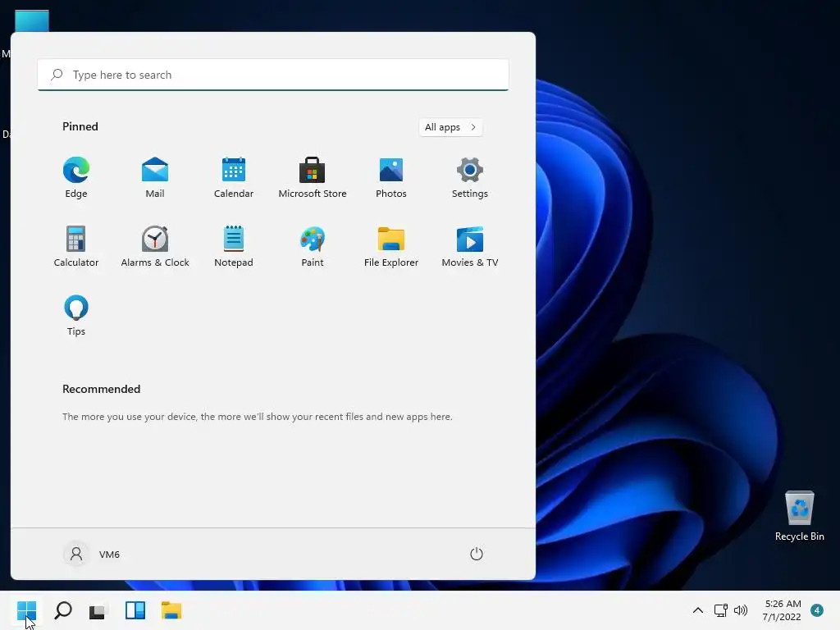The image size is (840, 630).
Task: Launch Notepad from pinned apps
Action: point(234,247)
